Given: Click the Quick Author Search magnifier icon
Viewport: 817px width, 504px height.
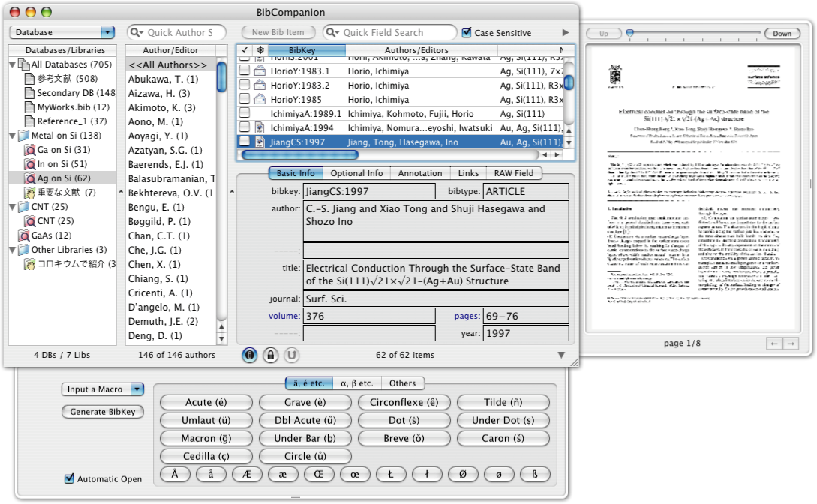Looking at the screenshot, I should pyautogui.click(x=137, y=32).
